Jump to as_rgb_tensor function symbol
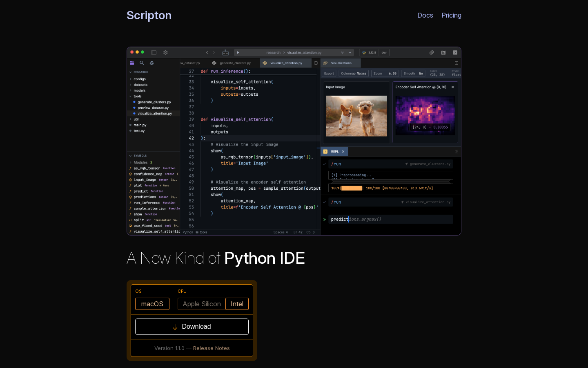The image size is (588, 368). (153, 168)
